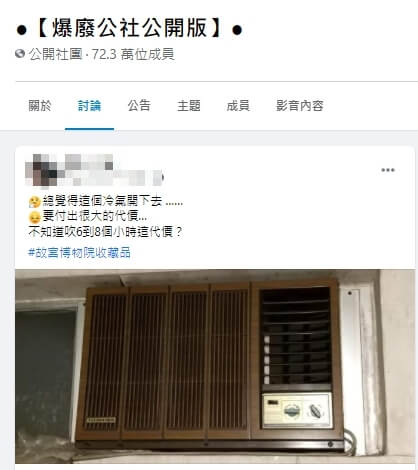Click the air conditioner control panel in photo
Image resolution: width=418 pixels, height=470 pixels.
pos(297,410)
